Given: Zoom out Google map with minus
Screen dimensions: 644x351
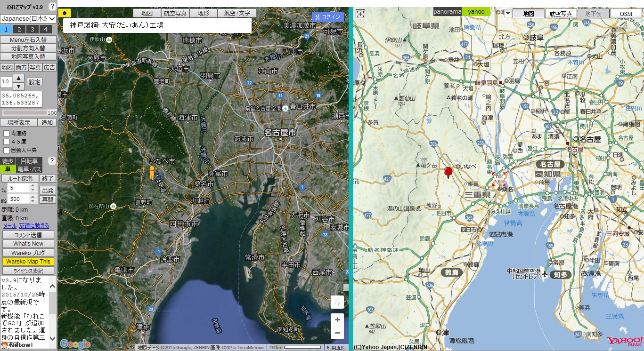Looking at the screenshot, I should click(x=337, y=333).
